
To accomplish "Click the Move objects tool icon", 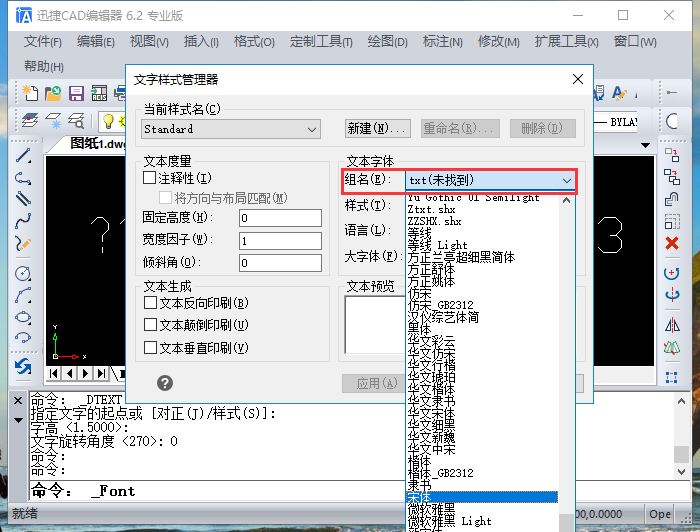I will pos(672,155).
